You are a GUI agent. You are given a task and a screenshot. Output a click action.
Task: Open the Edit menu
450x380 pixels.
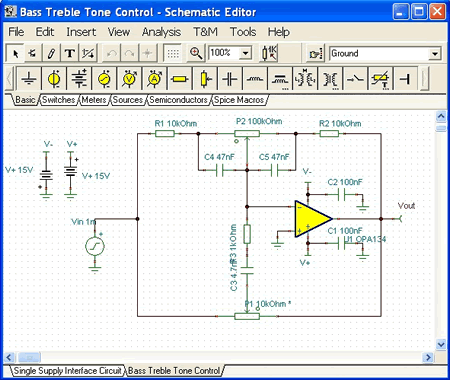coord(45,32)
